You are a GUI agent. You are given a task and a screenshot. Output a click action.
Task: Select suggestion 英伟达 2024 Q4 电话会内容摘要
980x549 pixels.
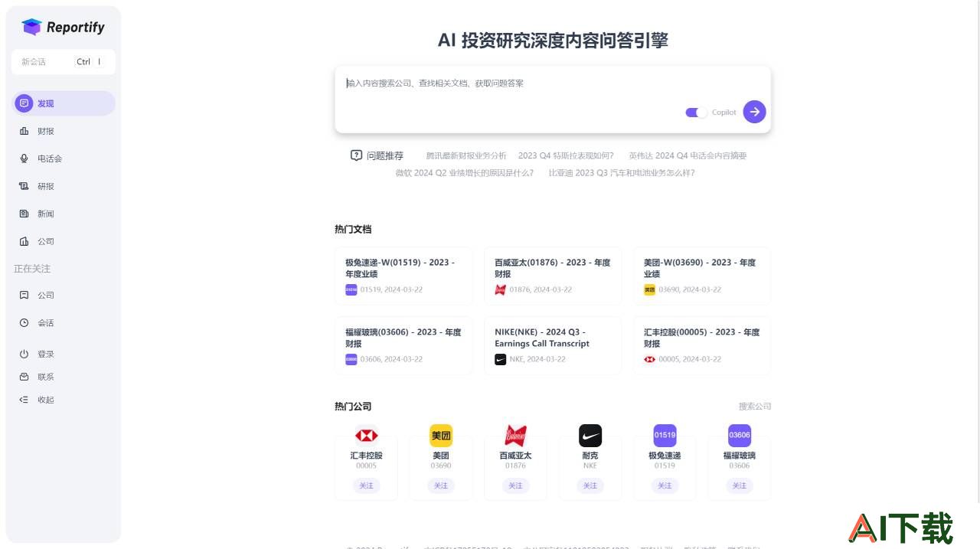point(688,155)
